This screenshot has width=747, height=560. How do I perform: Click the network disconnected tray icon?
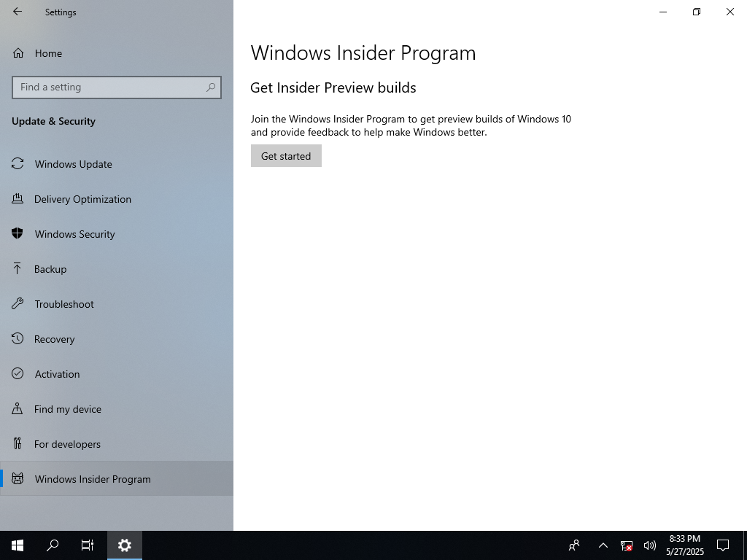(627, 545)
